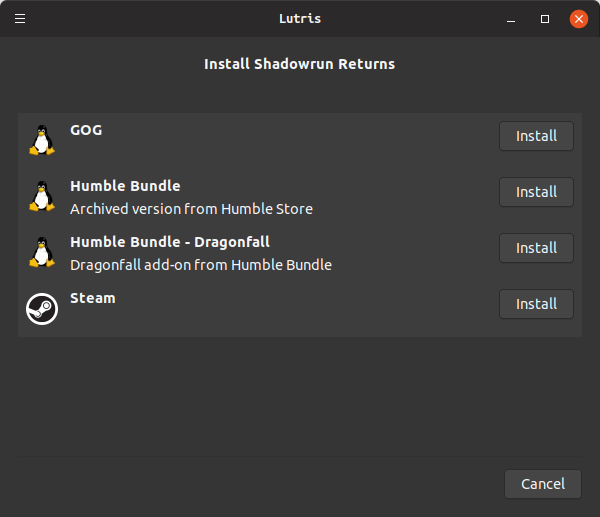This screenshot has width=600, height=517.
Task: Click the 'Archived version from Humble Store' description
Action: click(x=191, y=209)
